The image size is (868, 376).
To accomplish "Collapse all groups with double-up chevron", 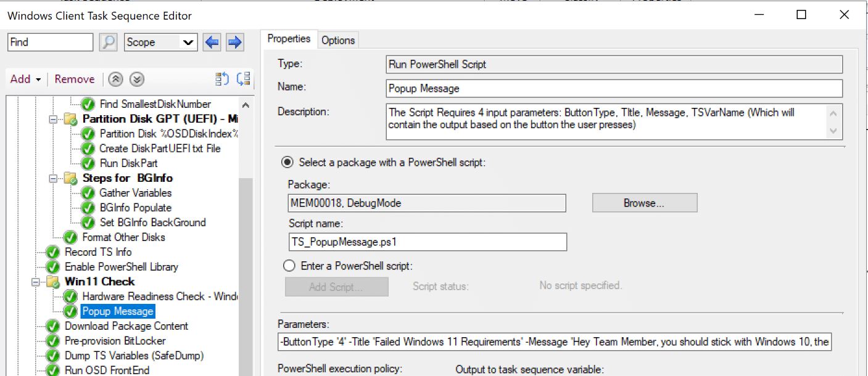I will (115, 80).
